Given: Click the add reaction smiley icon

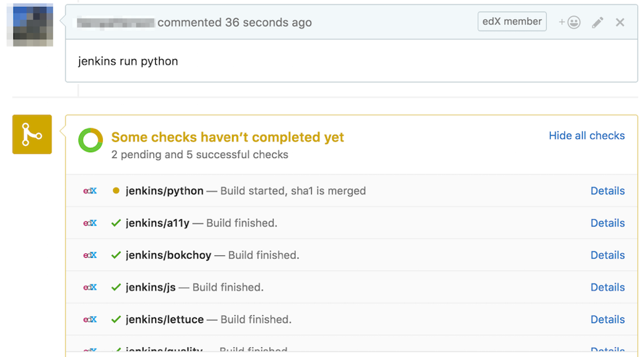Looking at the screenshot, I should [x=569, y=22].
